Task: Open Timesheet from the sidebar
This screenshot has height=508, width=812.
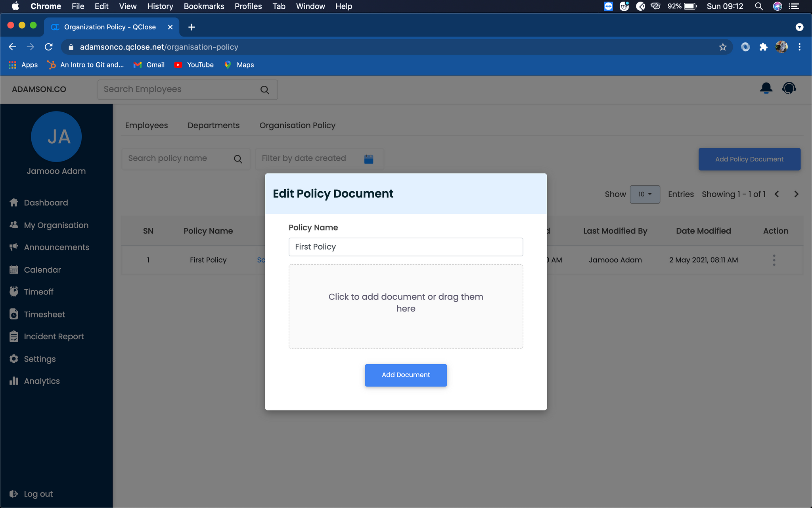Action: coord(44,314)
